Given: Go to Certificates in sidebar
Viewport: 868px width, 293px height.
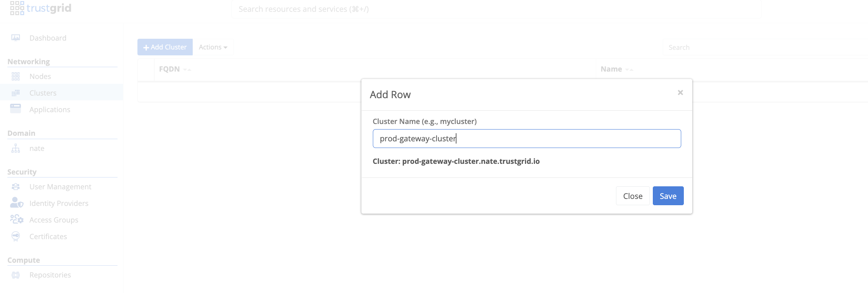Looking at the screenshot, I should coord(48,237).
